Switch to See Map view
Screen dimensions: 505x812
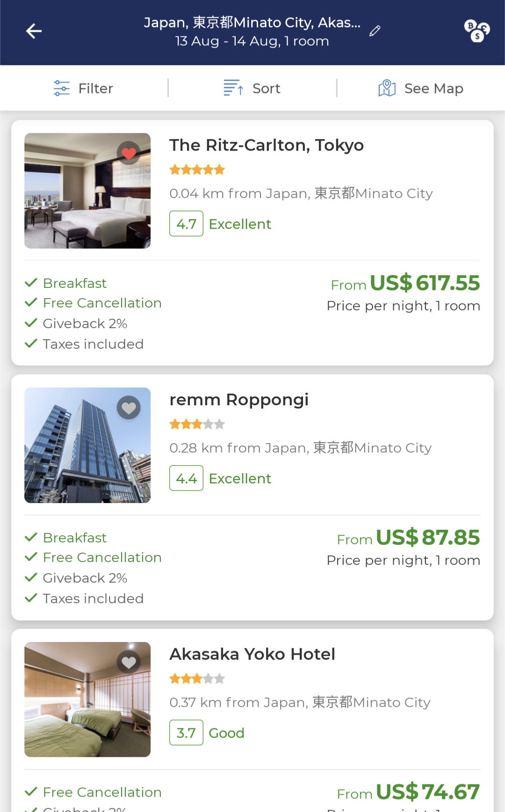pos(420,88)
